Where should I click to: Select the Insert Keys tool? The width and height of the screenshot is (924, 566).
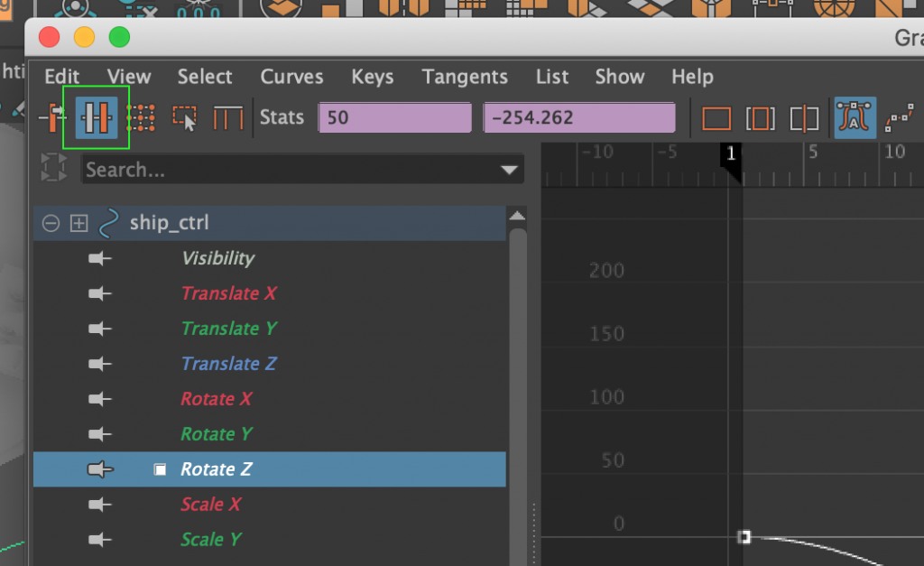96,117
